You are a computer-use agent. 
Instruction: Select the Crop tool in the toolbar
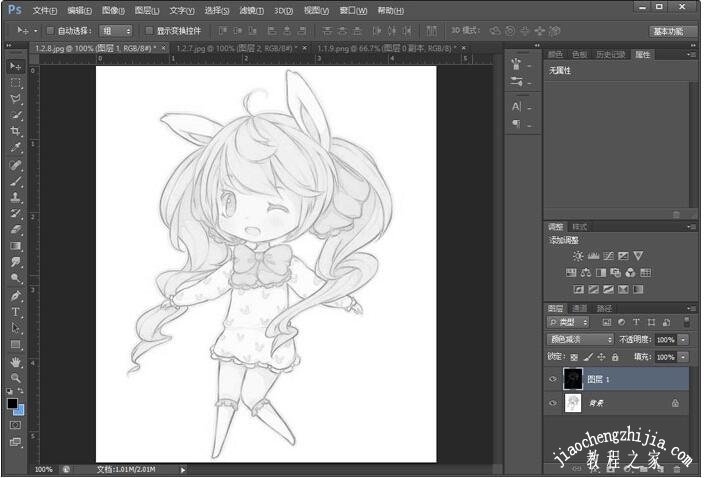click(x=16, y=132)
